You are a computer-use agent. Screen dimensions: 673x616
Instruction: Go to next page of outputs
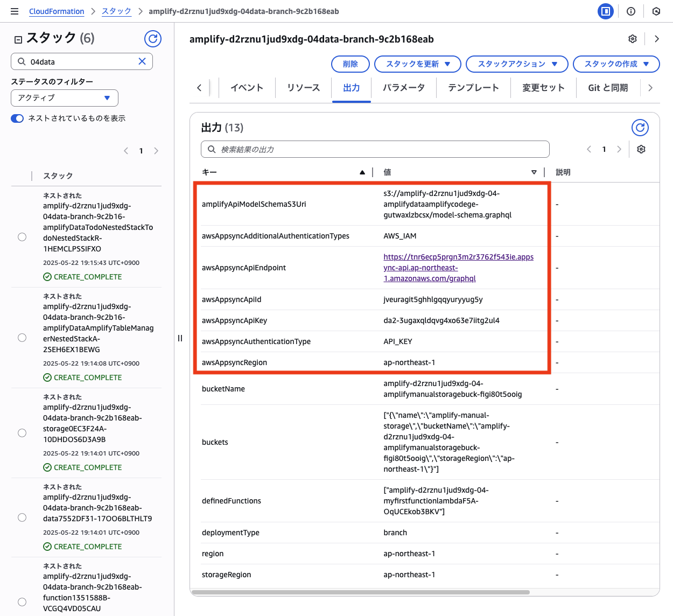point(619,149)
